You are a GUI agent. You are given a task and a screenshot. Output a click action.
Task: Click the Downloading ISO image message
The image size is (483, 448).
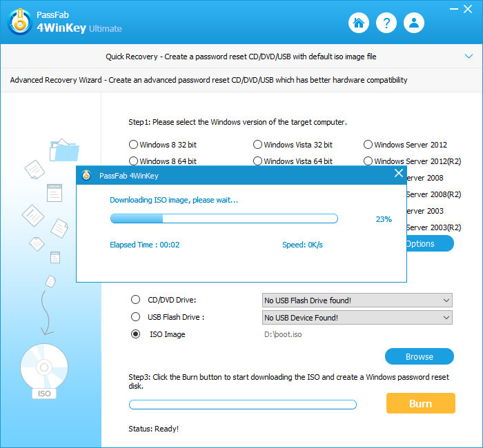click(174, 200)
